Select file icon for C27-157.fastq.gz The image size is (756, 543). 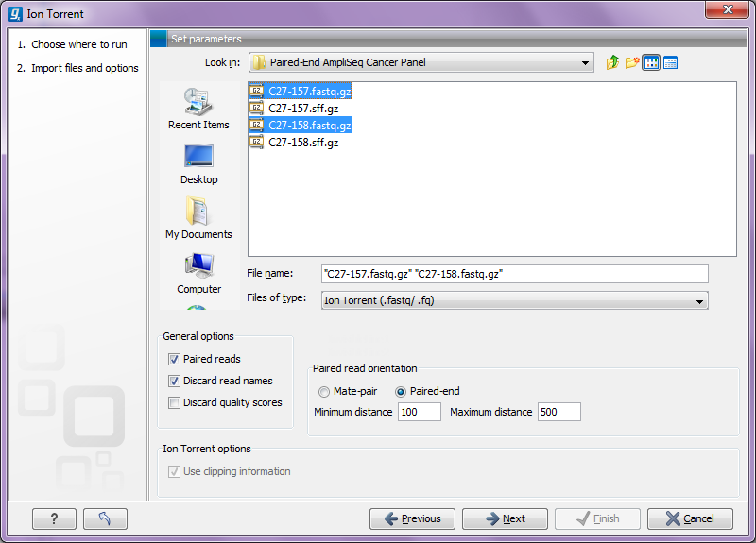pyautogui.click(x=256, y=91)
